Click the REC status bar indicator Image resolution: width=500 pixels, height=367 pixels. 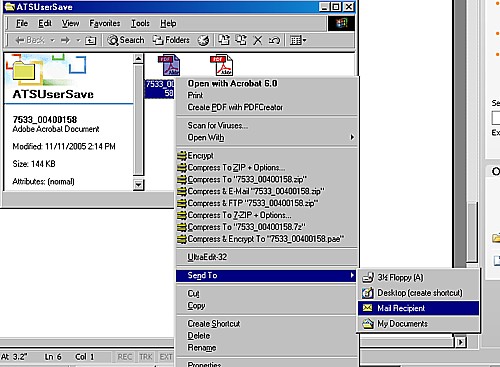pos(125,357)
